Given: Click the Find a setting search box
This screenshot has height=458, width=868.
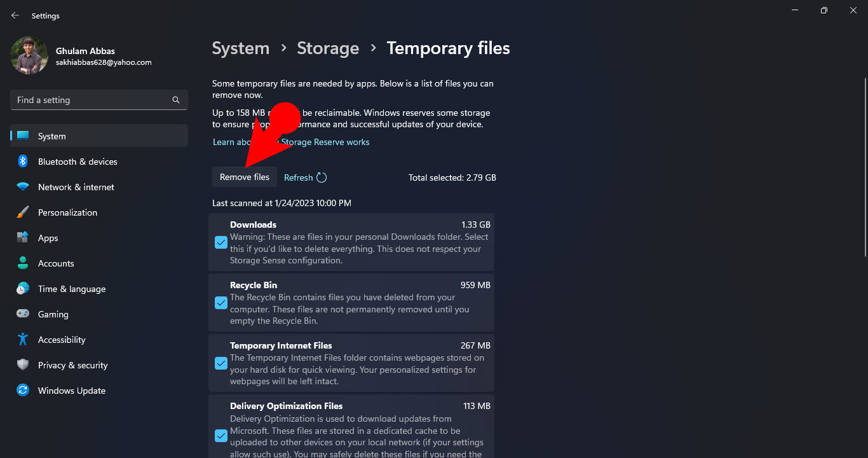Looking at the screenshot, I should click(x=99, y=100).
